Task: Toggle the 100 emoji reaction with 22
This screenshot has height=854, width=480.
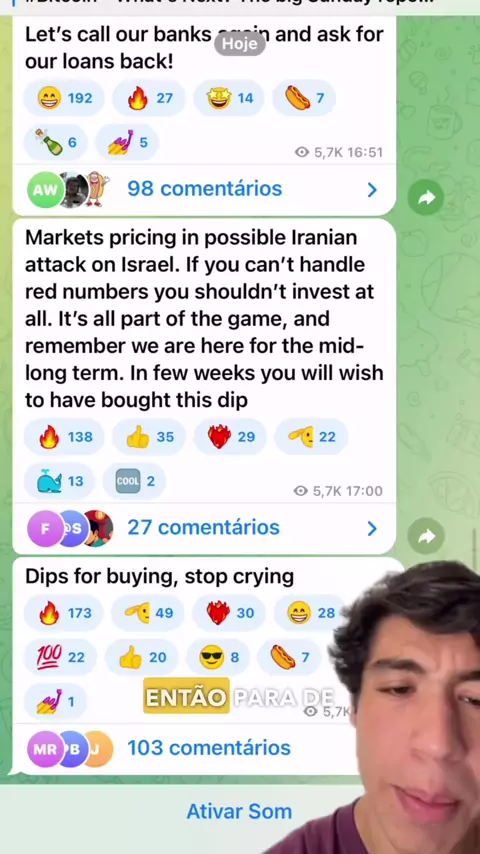Action: tap(60, 658)
